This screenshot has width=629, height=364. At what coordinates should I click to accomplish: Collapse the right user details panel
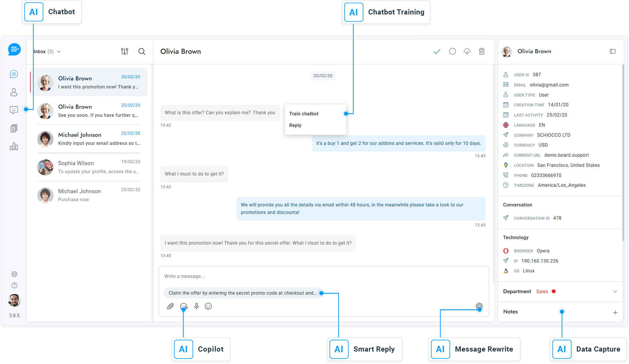tap(613, 51)
